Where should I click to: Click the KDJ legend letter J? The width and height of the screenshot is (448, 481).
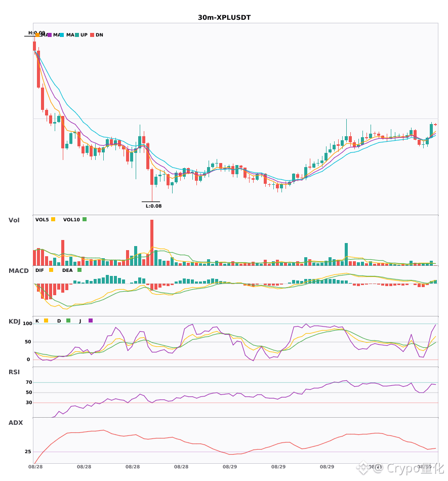80,321
